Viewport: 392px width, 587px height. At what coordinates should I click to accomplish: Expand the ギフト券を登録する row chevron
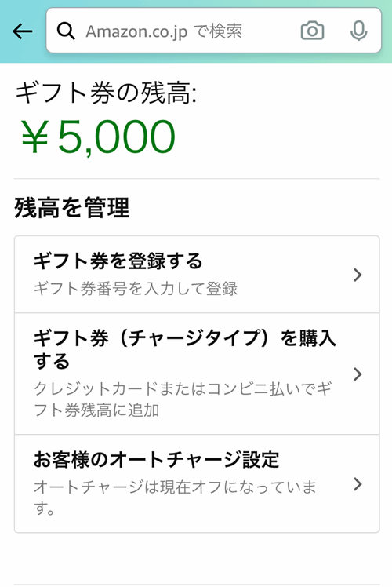pyautogui.click(x=358, y=275)
